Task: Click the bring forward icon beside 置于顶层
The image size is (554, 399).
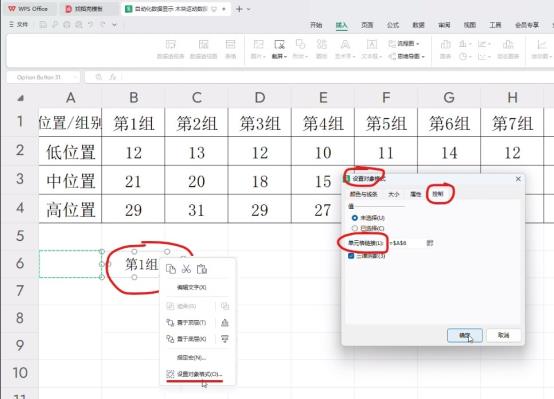Action: click(224, 322)
